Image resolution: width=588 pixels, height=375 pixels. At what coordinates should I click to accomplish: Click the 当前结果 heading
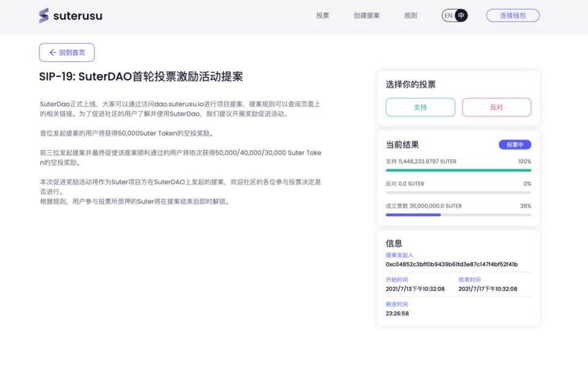coord(402,145)
